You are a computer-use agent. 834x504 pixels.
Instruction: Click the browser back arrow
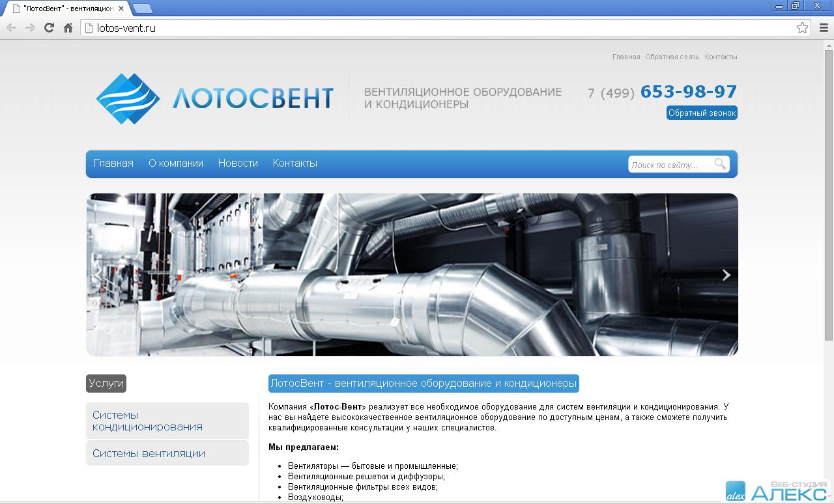(11, 28)
